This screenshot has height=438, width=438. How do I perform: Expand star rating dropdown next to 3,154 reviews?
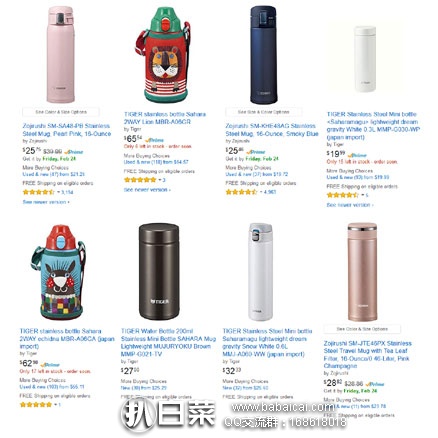58,192
